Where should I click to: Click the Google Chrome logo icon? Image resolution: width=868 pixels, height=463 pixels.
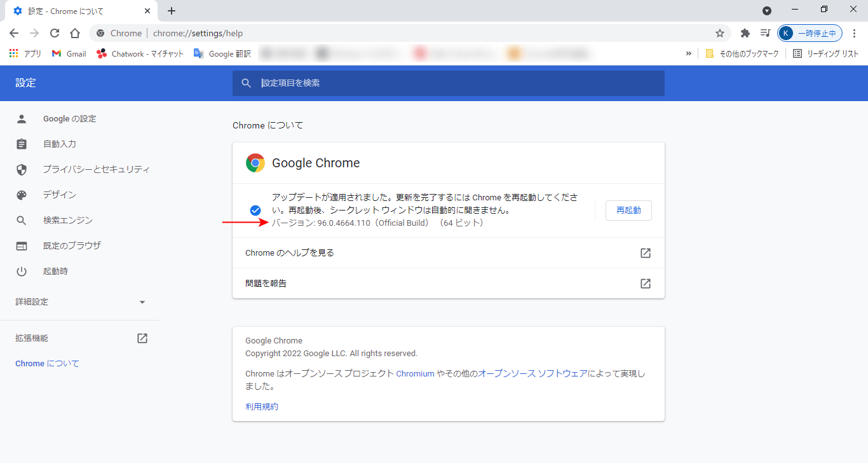[255, 163]
